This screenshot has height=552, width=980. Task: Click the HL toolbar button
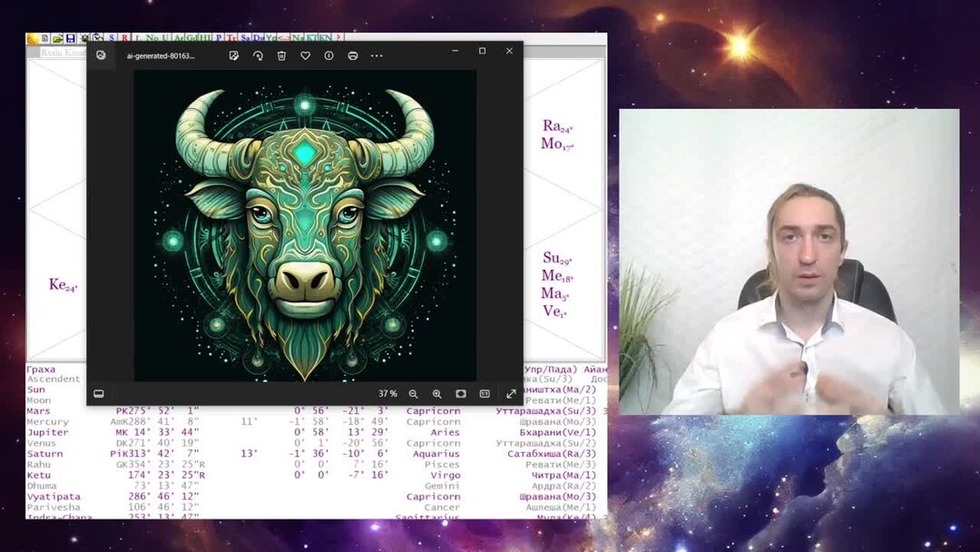click(x=204, y=38)
